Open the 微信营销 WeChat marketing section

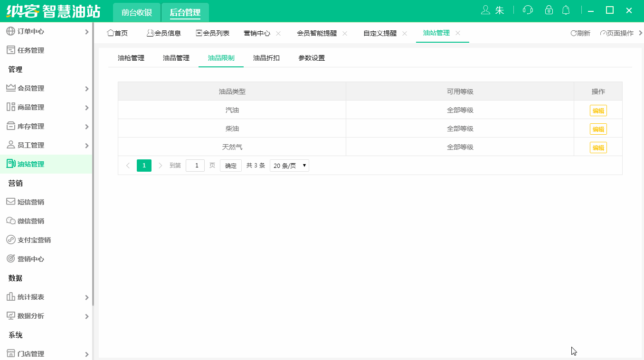coord(31,221)
